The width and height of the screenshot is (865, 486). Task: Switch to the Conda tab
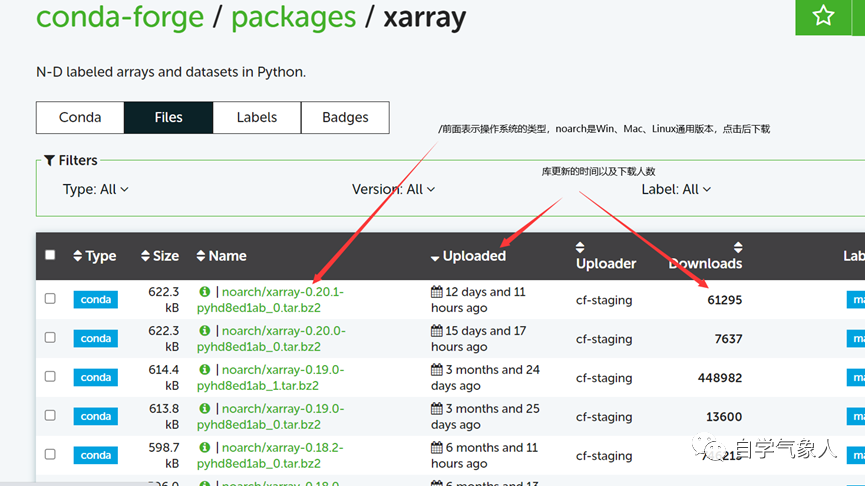coord(80,118)
